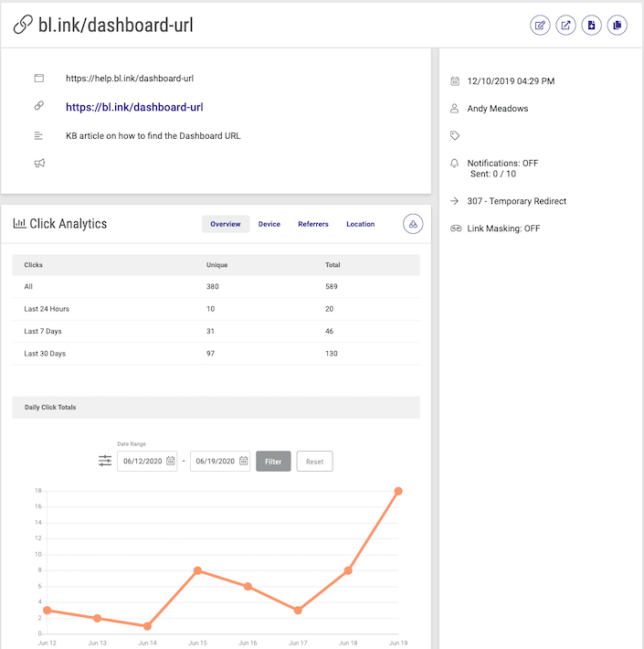The width and height of the screenshot is (644, 649).
Task: Click the file download icon in header
Action: coord(591,26)
